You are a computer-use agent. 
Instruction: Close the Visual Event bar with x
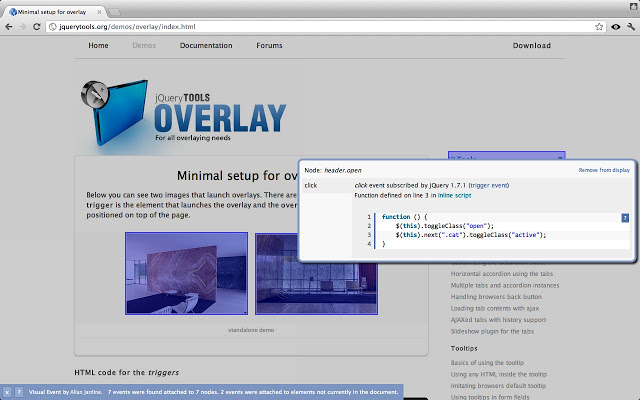7,392
